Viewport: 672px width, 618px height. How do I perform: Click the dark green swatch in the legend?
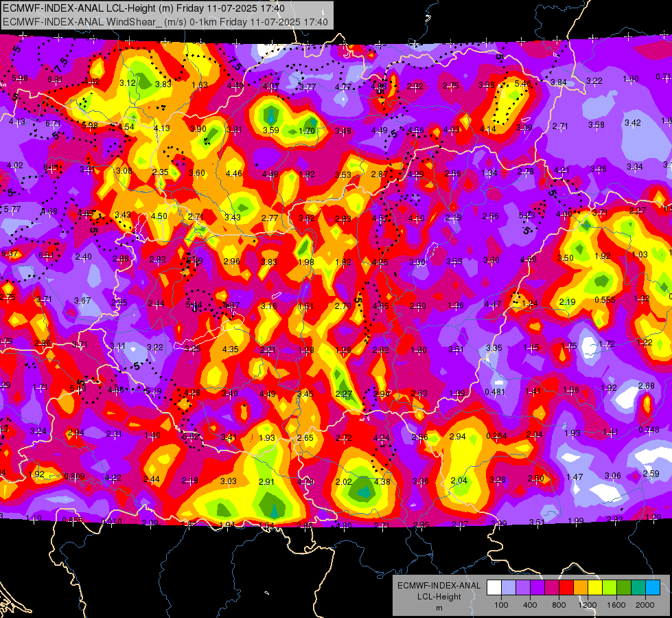624,588
